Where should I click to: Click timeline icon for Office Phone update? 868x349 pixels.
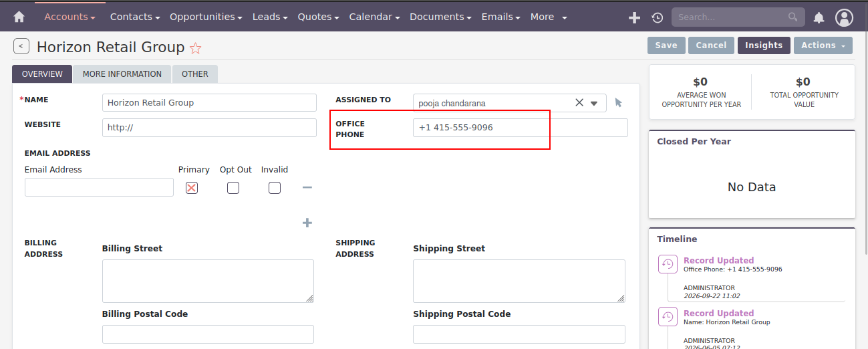pyautogui.click(x=668, y=264)
